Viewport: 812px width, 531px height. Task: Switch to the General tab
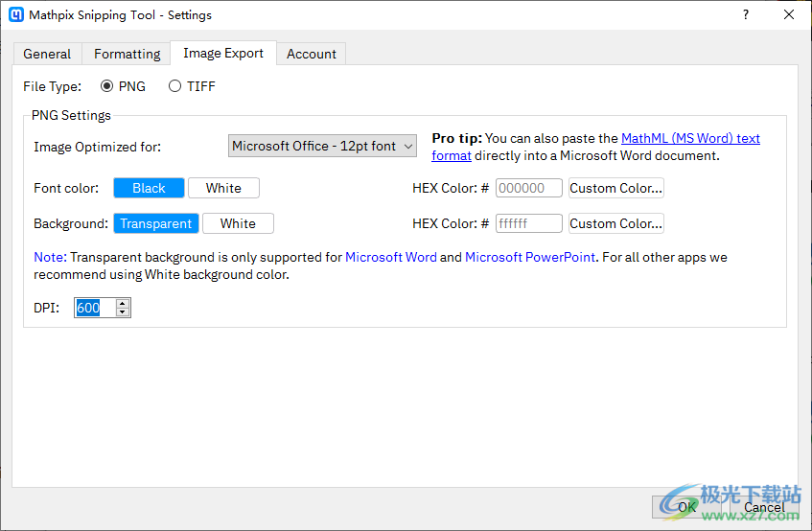(47, 54)
